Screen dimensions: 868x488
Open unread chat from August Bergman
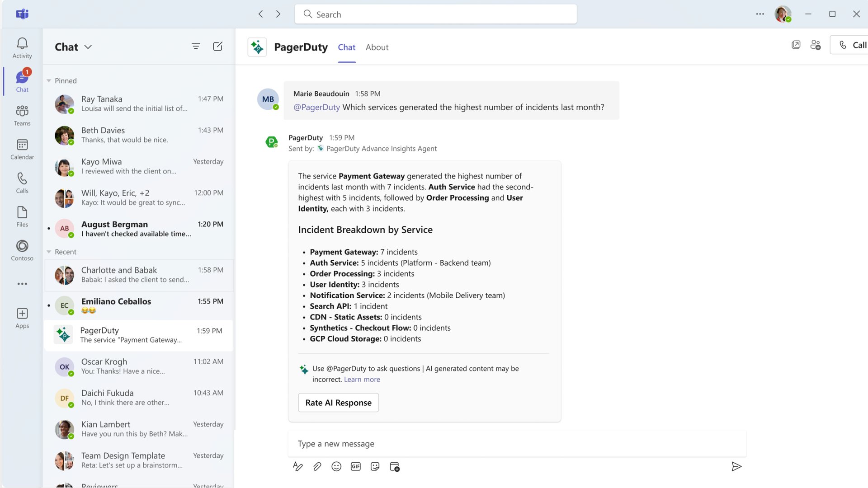139,229
